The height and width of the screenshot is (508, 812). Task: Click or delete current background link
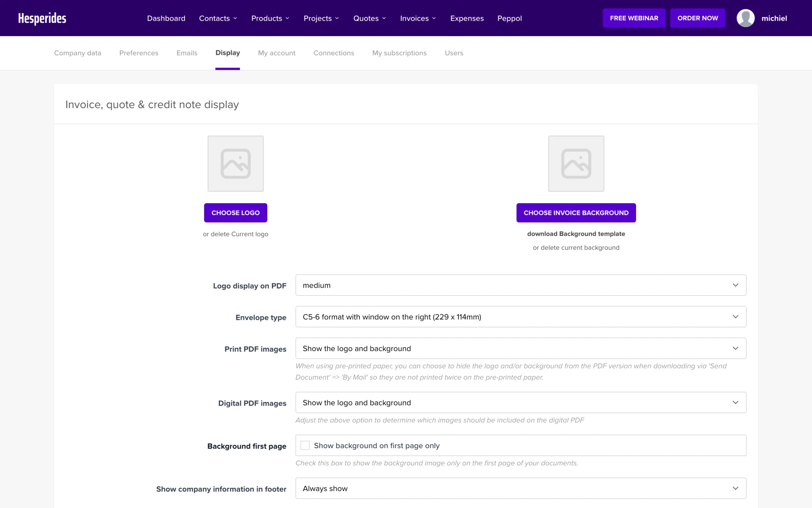click(x=576, y=248)
